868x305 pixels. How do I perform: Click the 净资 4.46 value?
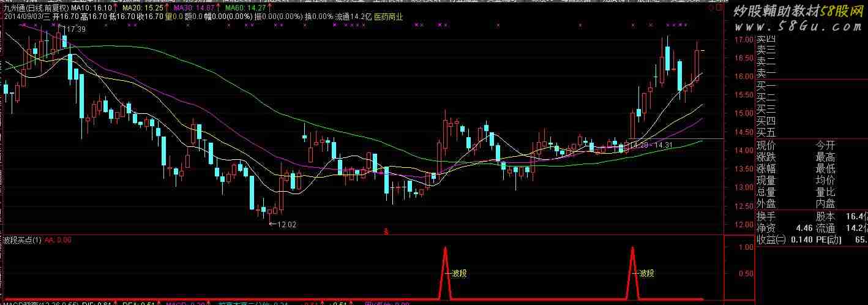click(804, 228)
